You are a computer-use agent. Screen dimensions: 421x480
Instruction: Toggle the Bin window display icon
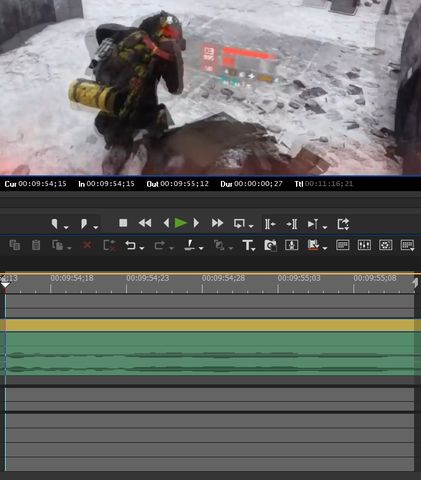click(343, 245)
